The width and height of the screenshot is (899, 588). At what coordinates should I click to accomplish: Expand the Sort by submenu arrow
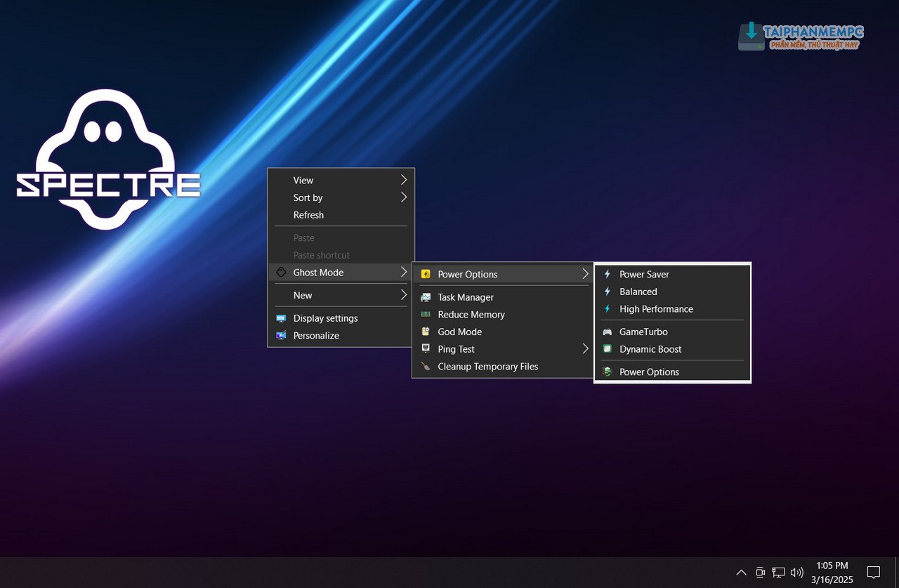tap(404, 198)
